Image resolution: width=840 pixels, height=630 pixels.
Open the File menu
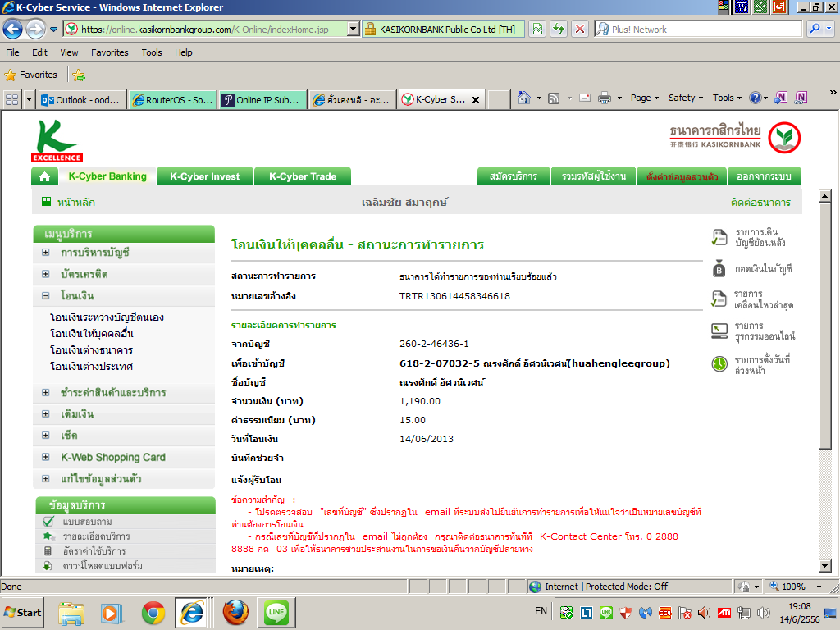12,52
